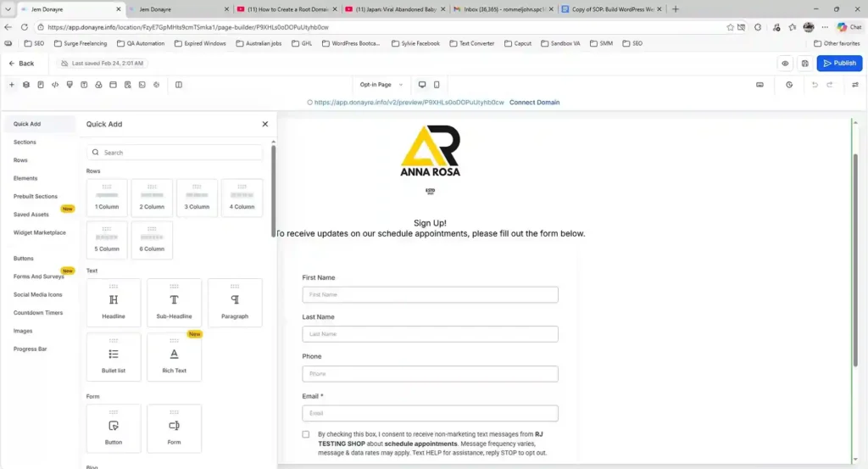868x469 pixels.
Task: Insert a 5 Column row
Action: pos(107,240)
